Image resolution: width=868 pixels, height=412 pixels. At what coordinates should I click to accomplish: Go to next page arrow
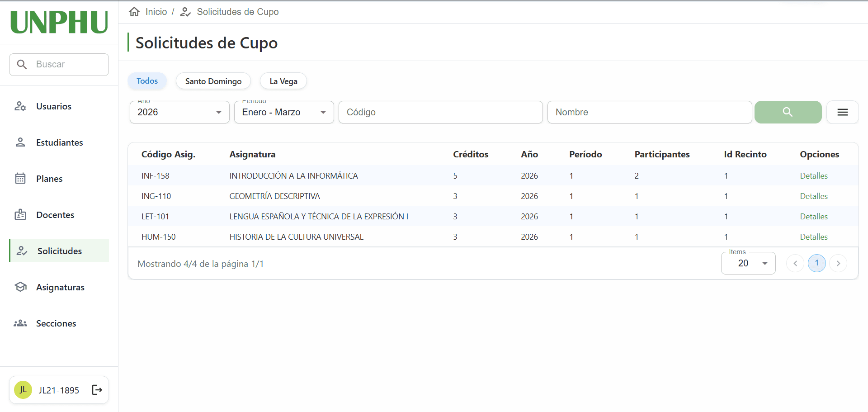[838, 263]
